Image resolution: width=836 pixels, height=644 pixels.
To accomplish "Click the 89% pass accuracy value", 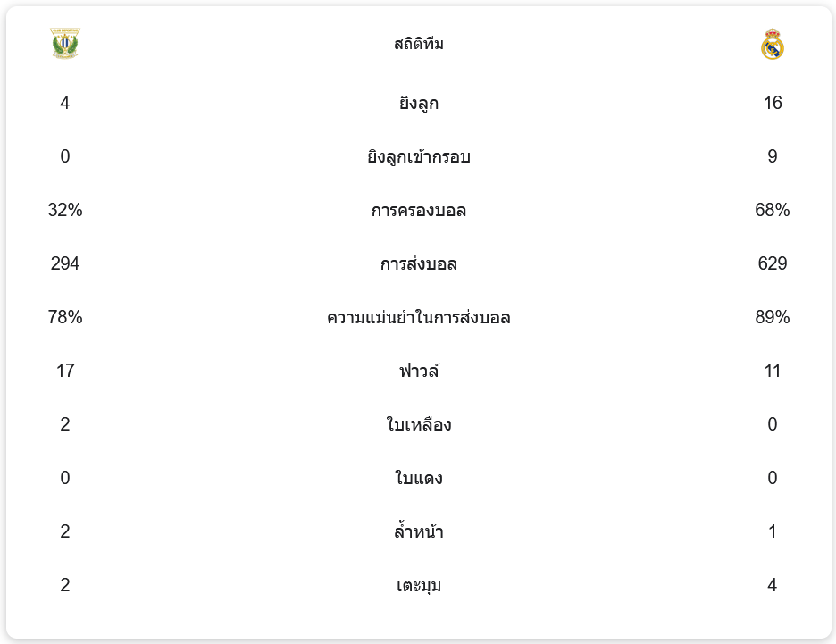I will coord(773,317).
